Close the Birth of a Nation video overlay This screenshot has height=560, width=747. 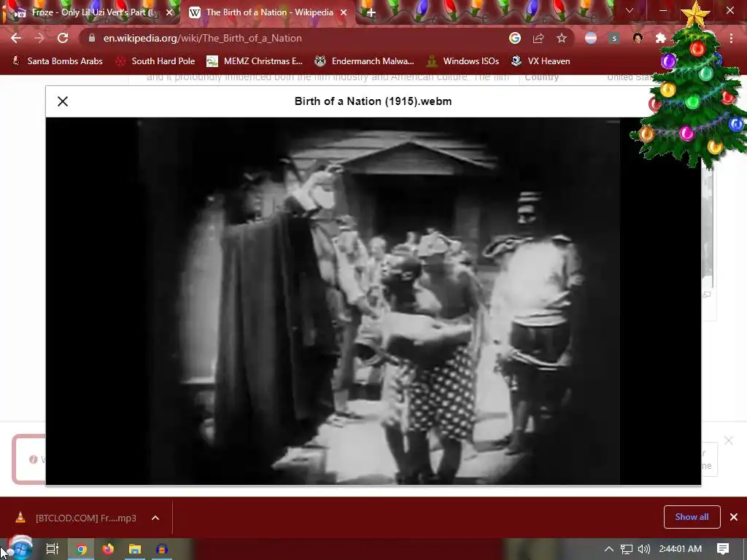tap(63, 101)
